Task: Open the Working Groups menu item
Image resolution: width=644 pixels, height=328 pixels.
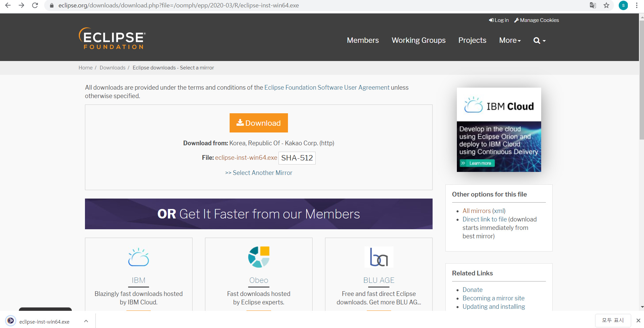Action: [x=418, y=40]
